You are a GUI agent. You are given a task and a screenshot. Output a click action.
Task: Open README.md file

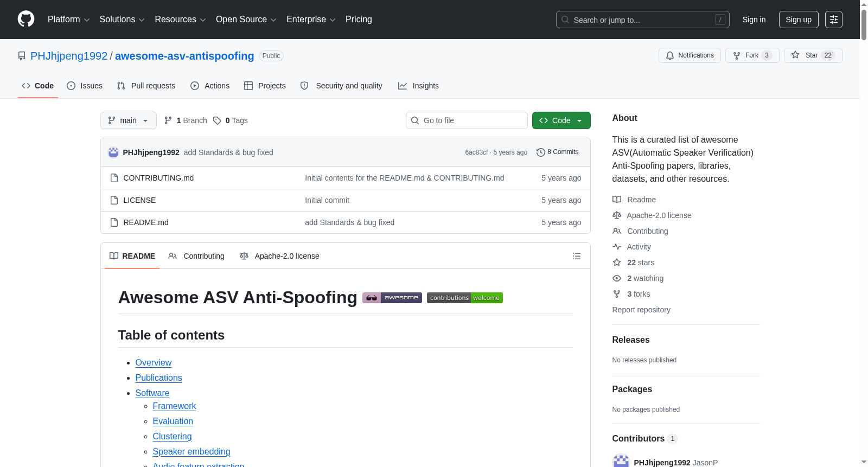[x=146, y=222]
